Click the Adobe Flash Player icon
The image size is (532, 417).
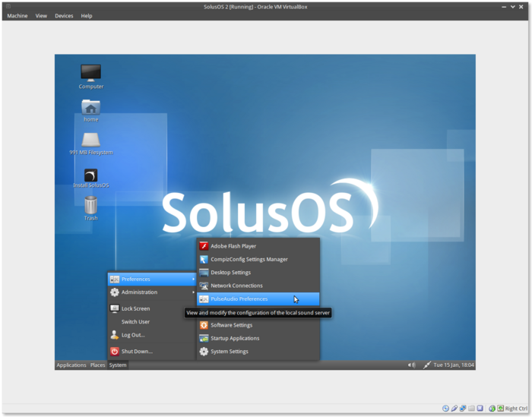click(204, 246)
